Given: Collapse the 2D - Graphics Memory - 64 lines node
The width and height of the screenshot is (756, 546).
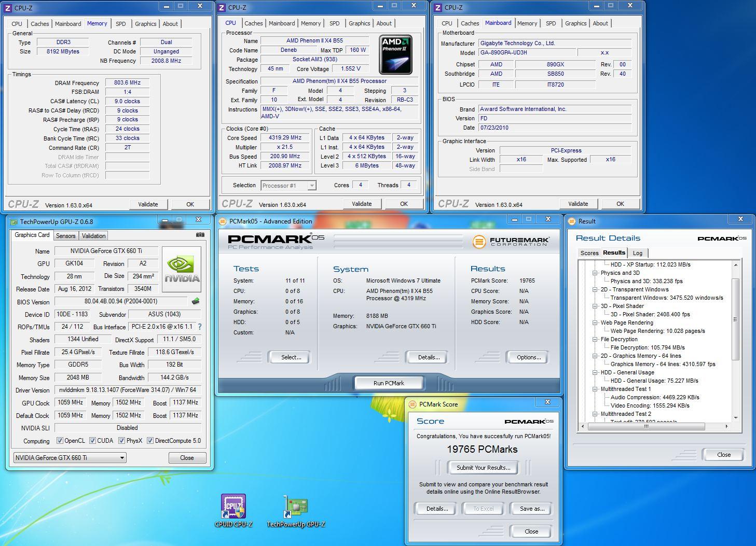Looking at the screenshot, I should tap(595, 356).
